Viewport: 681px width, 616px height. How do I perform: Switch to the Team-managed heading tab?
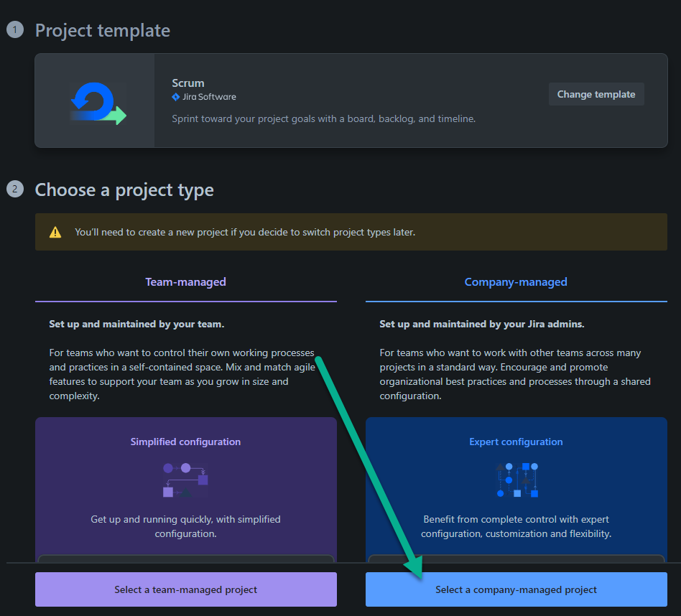[x=185, y=282]
